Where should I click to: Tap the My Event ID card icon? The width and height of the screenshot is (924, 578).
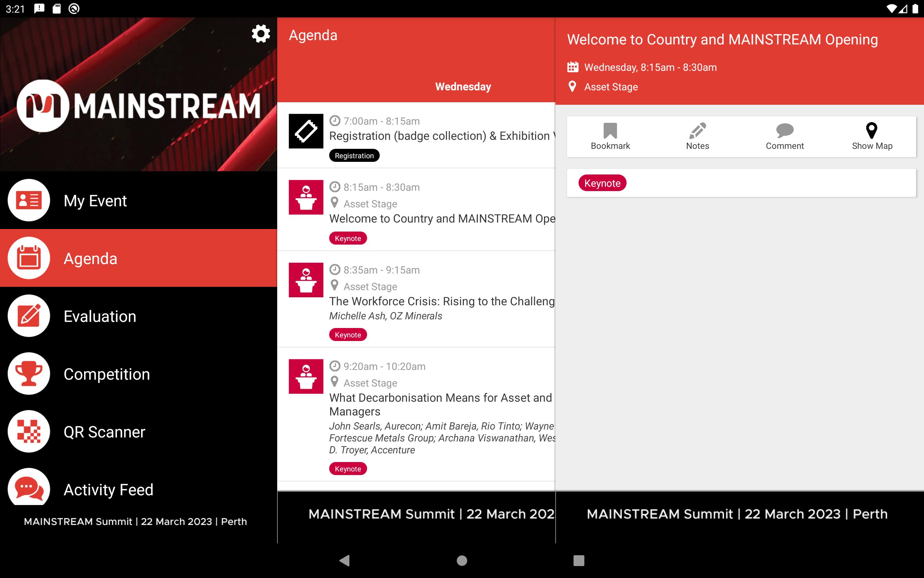tap(29, 200)
